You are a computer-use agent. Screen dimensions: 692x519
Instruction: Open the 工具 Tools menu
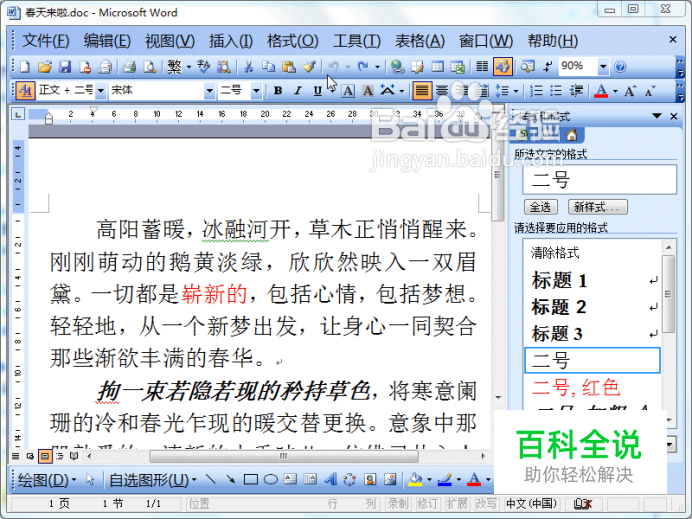coord(357,41)
